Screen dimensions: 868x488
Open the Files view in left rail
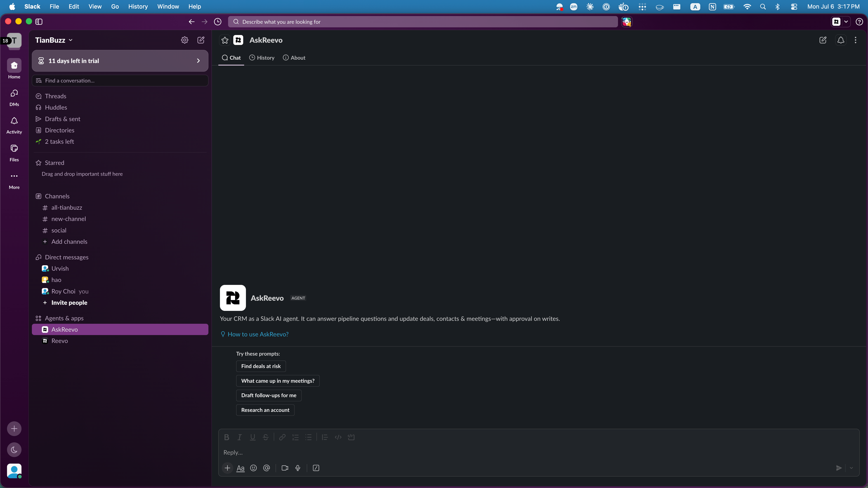coord(14,153)
